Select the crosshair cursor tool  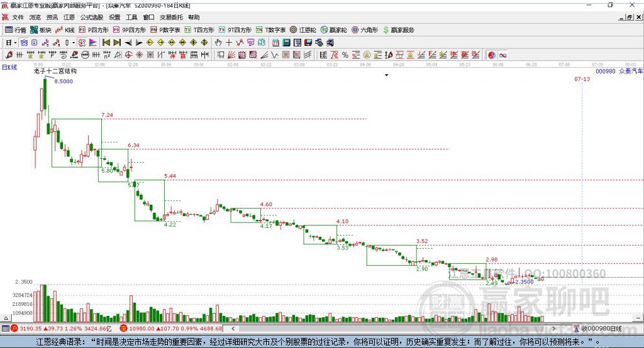point(229,43)
